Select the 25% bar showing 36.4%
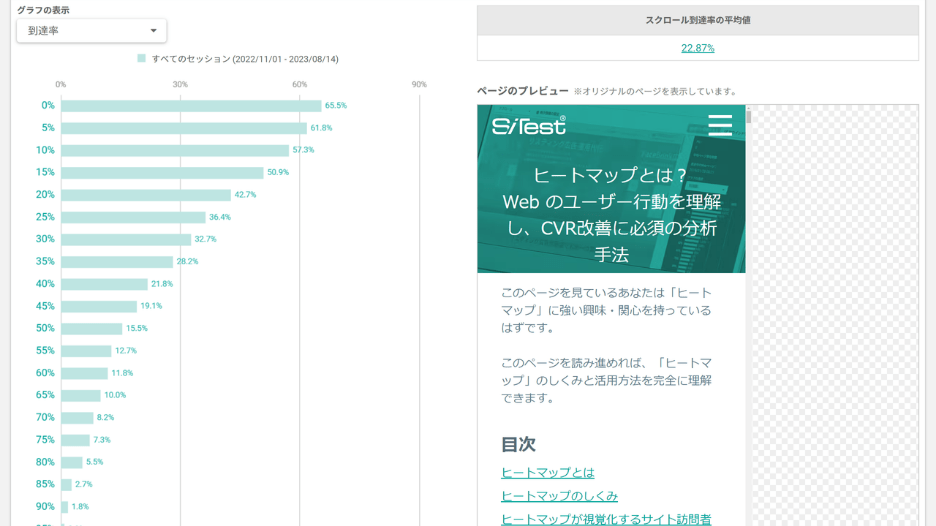The image size is (936, 526). coord(133,217)
